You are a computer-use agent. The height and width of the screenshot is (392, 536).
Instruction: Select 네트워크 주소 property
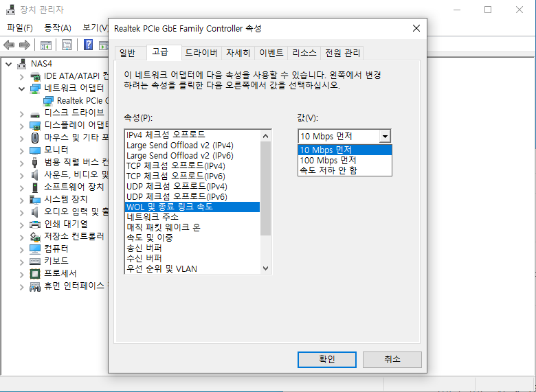(192, 217)
